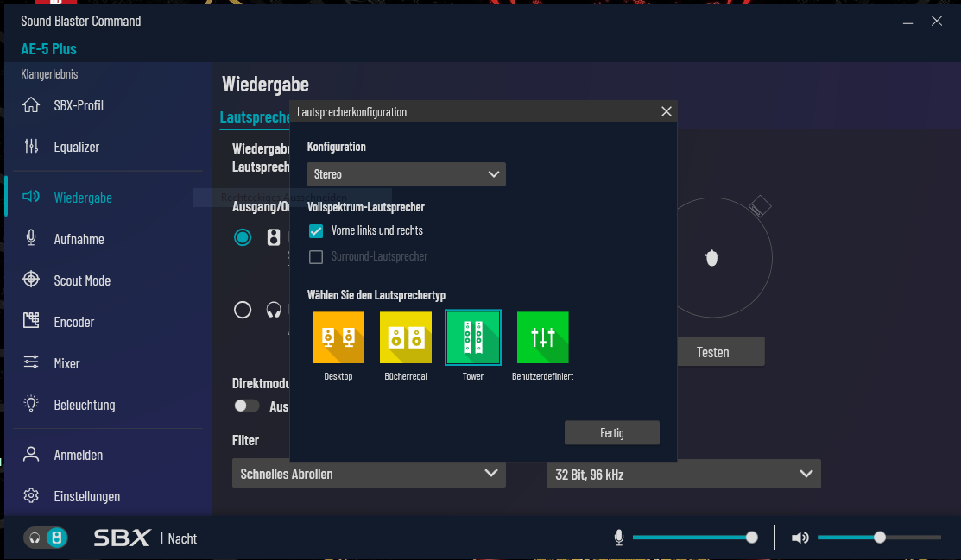The width and height of the screenshot is (961, 560).
Task: Open the Mixer menu item
Action: [66, 363]
